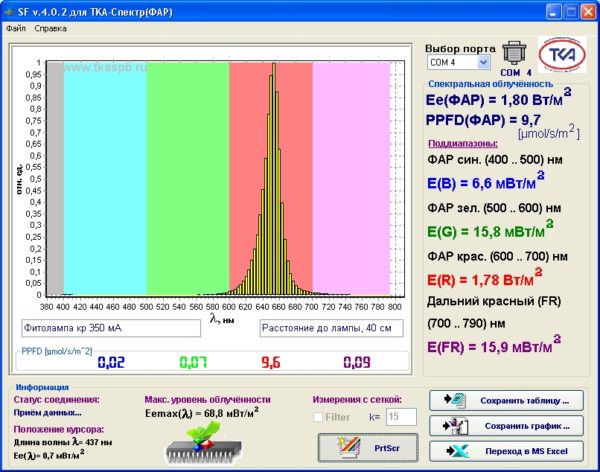
Task: Click the microchip spectrometer image
Action: coord(204,443)
